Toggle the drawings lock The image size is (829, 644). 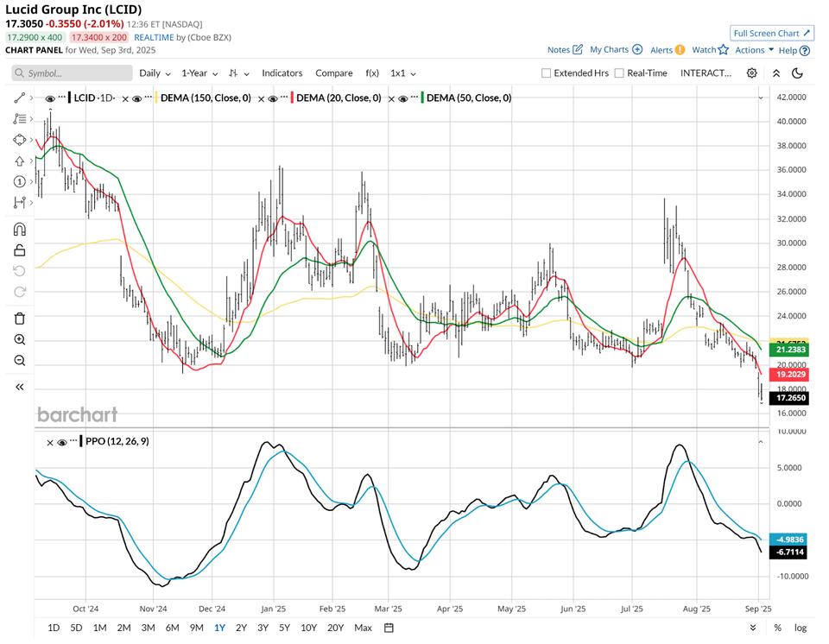[20, 250]
